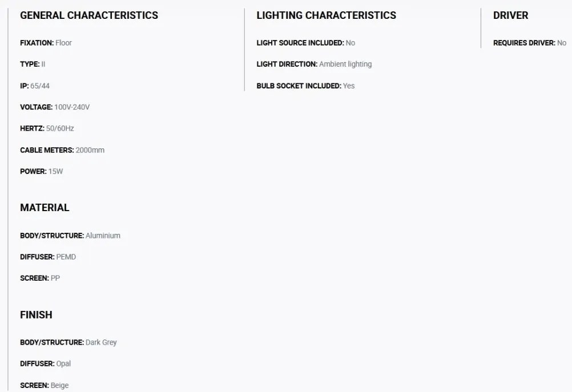This screenshot has height=392, width=572.
Task: Click the Hertz 50/60Hz entry
Action: (x=47, y=128)
